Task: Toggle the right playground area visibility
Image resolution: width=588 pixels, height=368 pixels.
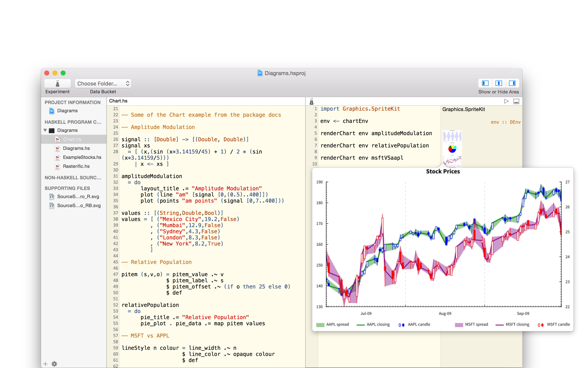Action: click(x=512, y=83)
